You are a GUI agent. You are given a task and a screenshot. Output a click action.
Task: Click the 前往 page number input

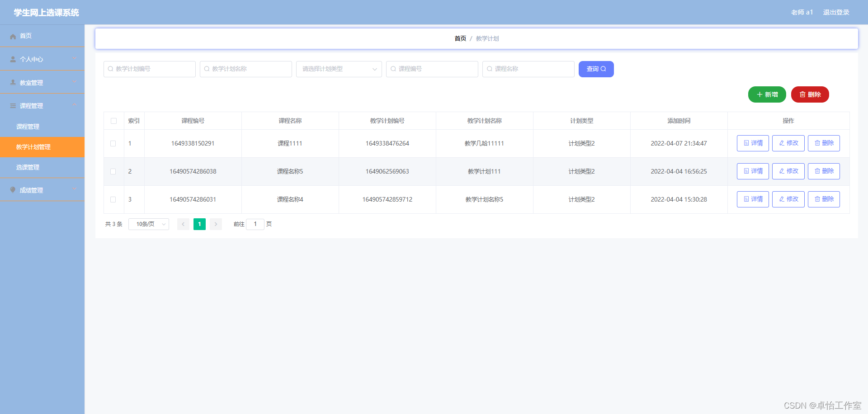click(x=255, y=224)
